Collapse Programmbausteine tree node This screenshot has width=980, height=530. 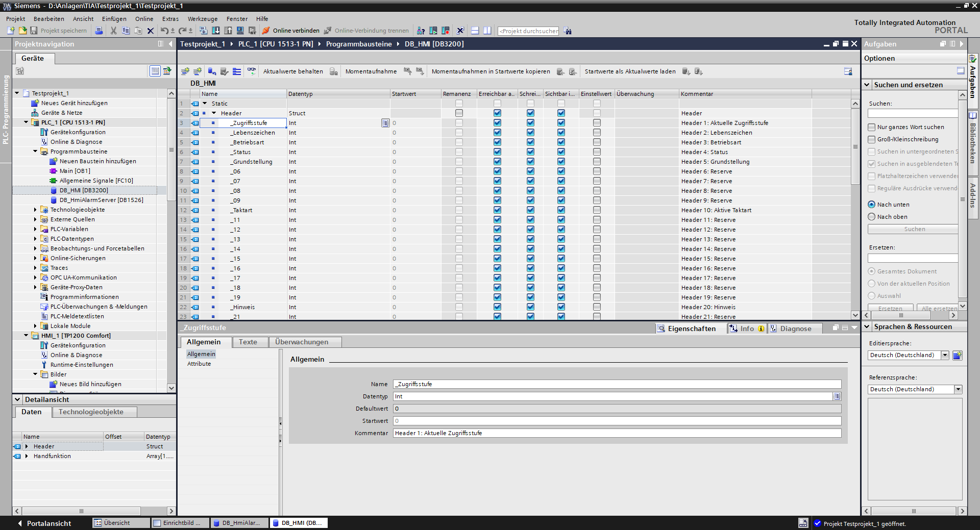[x=35, y=152]
